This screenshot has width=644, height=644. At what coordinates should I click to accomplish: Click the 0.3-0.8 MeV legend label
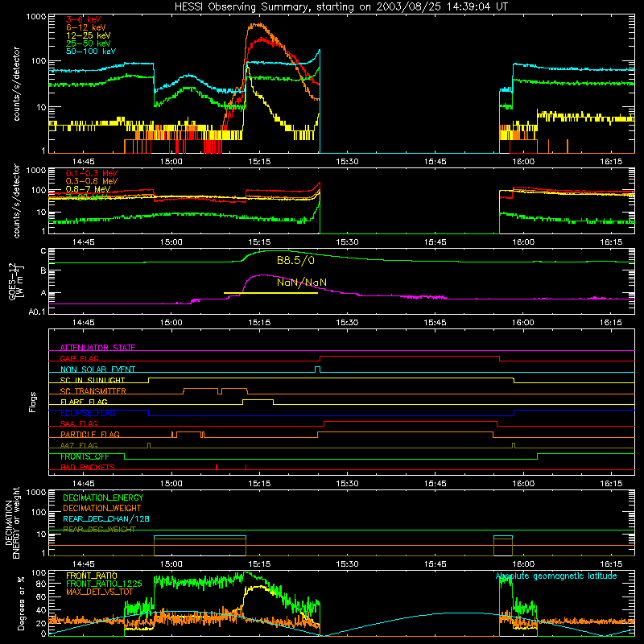click(x=92, y=181)
